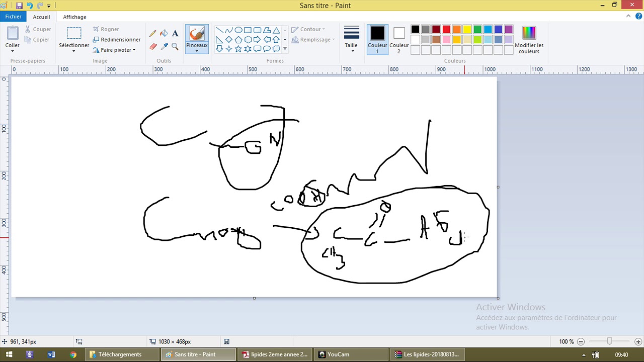Screen dimensions: 644x362
Task: Select the Fill with color bucket tool
Action: (164, 34)
